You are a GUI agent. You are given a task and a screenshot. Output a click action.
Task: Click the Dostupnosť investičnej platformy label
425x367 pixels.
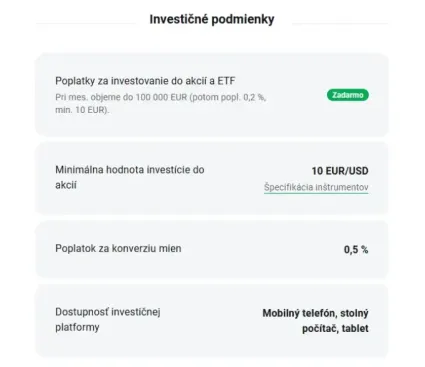coord(108,319)
